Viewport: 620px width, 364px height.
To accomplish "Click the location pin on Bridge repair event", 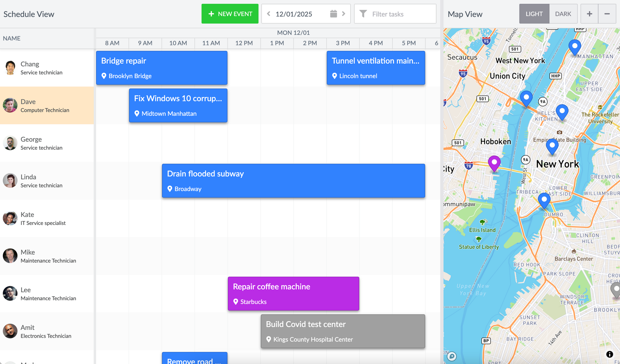I will coord(104,76).
